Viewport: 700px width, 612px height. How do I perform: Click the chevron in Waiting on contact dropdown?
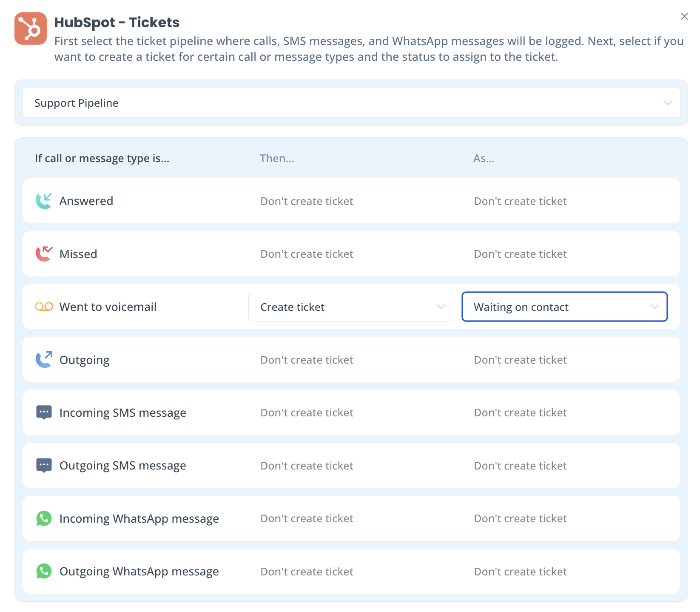point(654,307)
